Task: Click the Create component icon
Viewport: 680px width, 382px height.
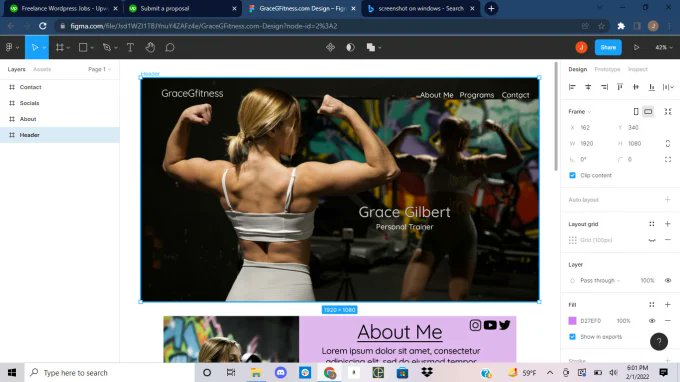Action: coord(330,47)
